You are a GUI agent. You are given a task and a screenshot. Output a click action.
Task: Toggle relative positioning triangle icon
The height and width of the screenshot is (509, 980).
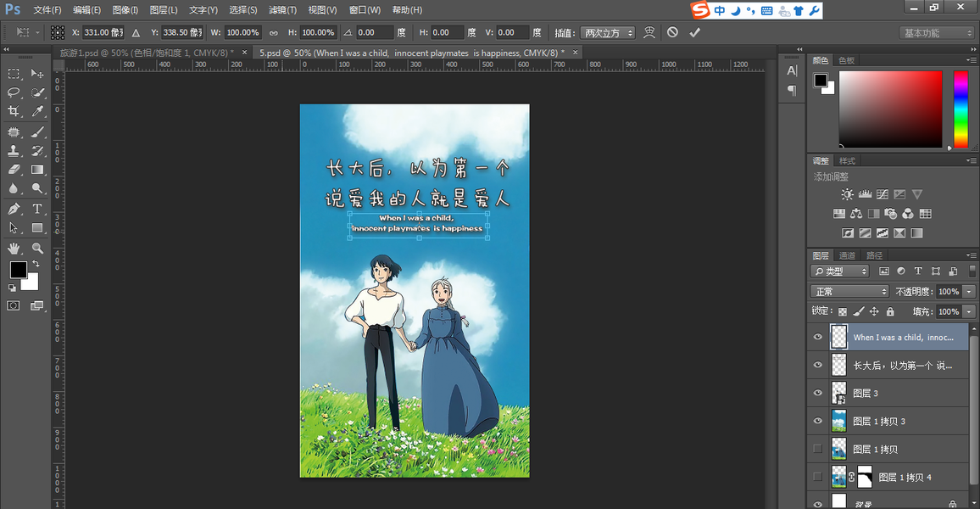[136, 32]
